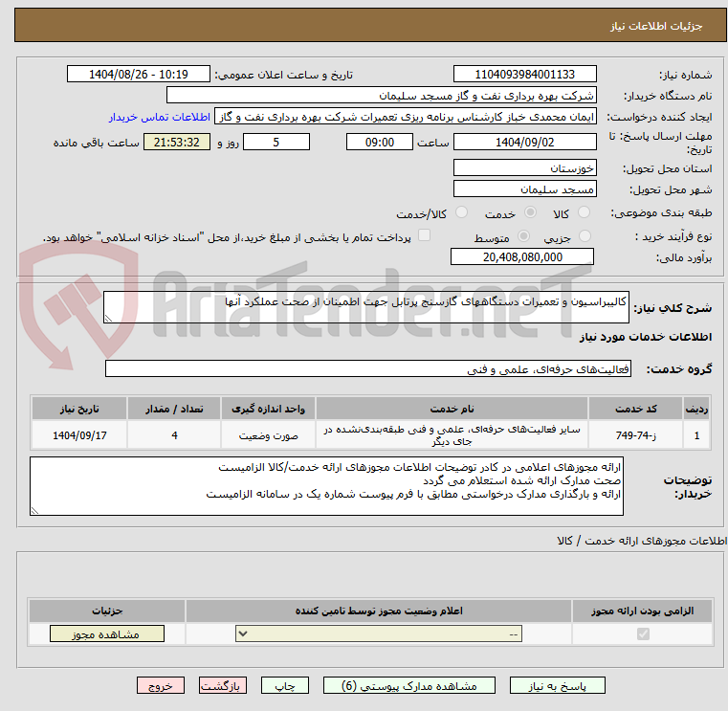Click the اعلام وضعیت مجوز توسط تامین کننده header

pyautogui.click(x=379, y=611)
